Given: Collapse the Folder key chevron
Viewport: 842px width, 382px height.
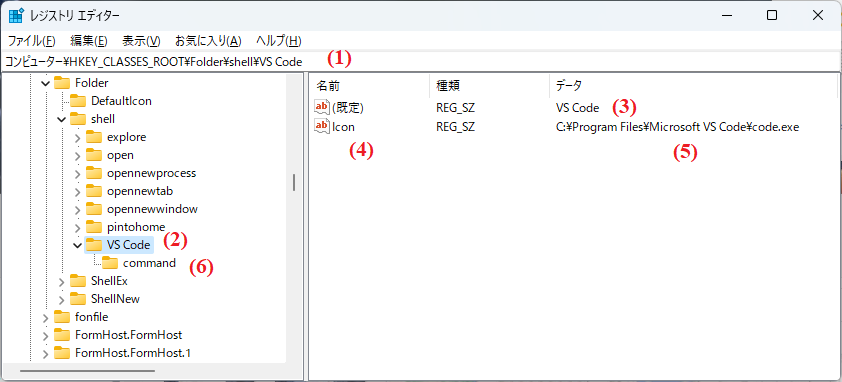Looking at the screenshot, I should click(46, 83).
